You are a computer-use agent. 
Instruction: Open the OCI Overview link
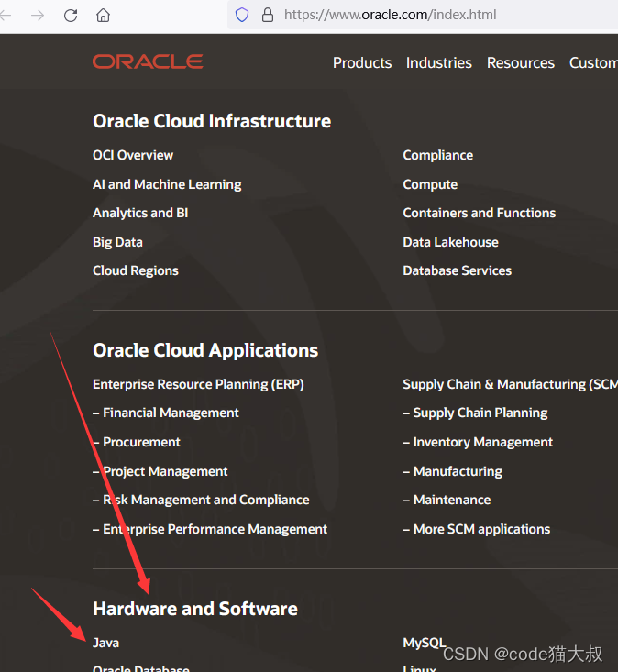tap(133, 155)
